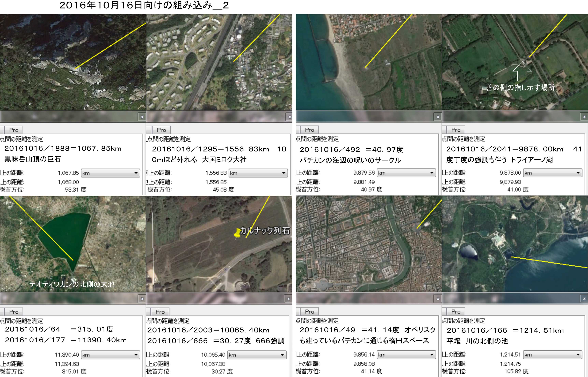Open km unit dropdown beside 1,067.85
Screen dimensions: 588x377
110,173
